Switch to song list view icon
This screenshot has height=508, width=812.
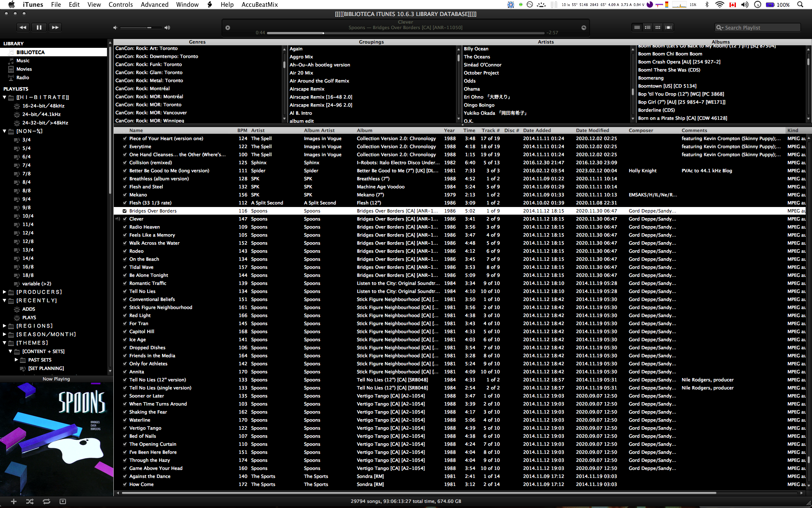(637, 28)
